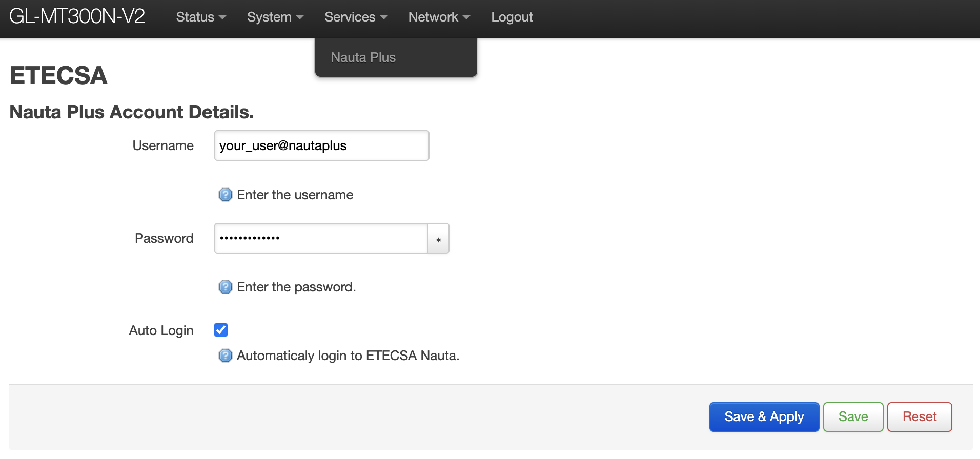980x459 pixels.
Task: Select Nauta Plus from the Services menu
Action: coord(363,57)
